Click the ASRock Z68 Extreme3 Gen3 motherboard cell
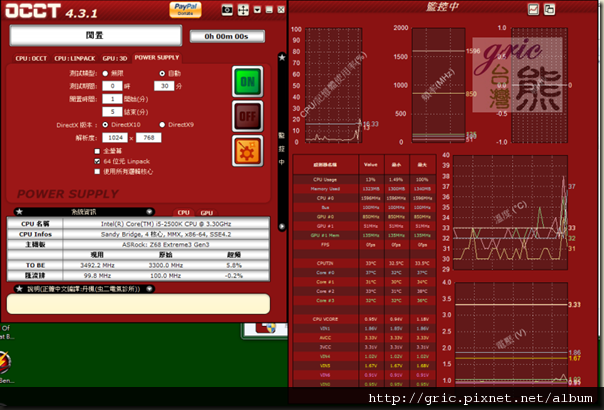Screen dimensions: 604x410 pos(166,245)
